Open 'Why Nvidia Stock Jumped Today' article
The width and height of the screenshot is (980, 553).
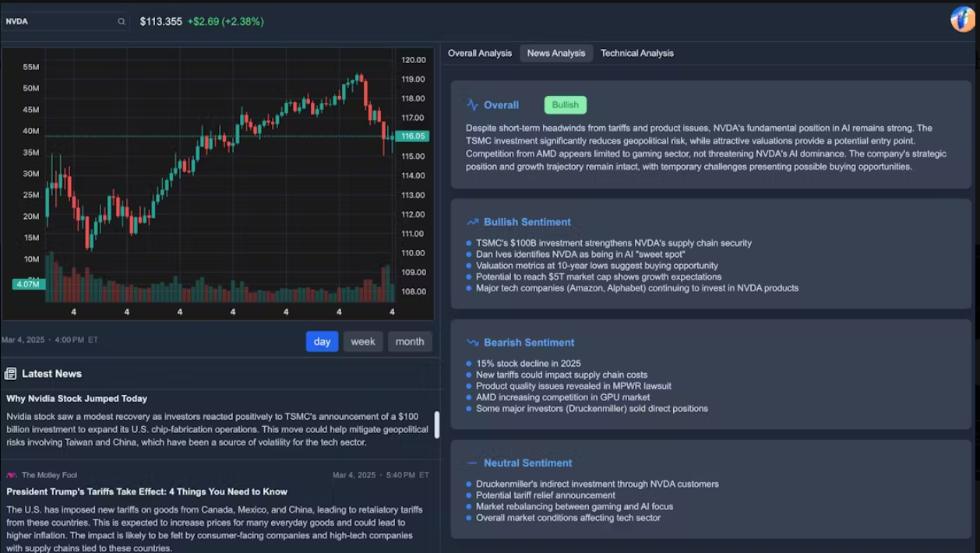(77, 399)
